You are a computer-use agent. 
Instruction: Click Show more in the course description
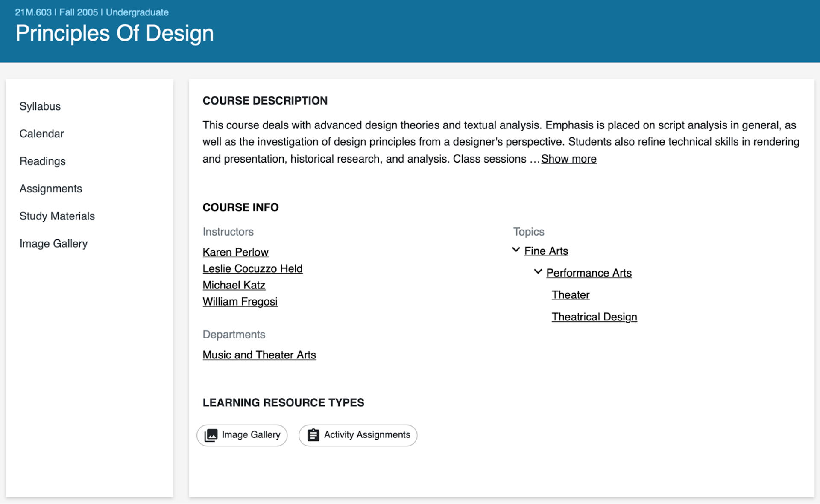point(568,159)
